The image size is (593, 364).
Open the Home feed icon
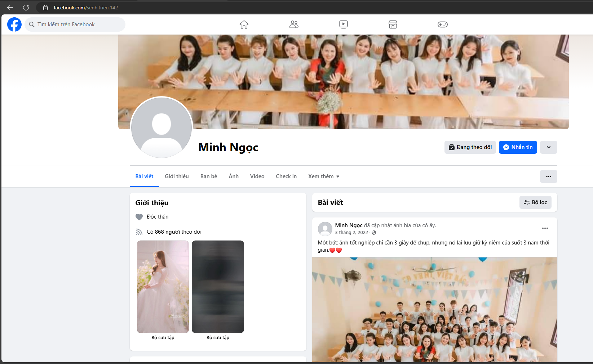244,24
